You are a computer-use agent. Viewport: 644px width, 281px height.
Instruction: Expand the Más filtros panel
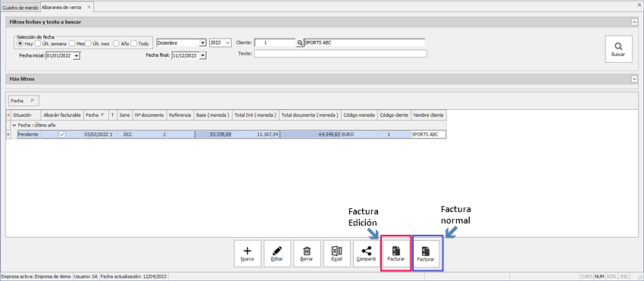click(x=634, y=79)
